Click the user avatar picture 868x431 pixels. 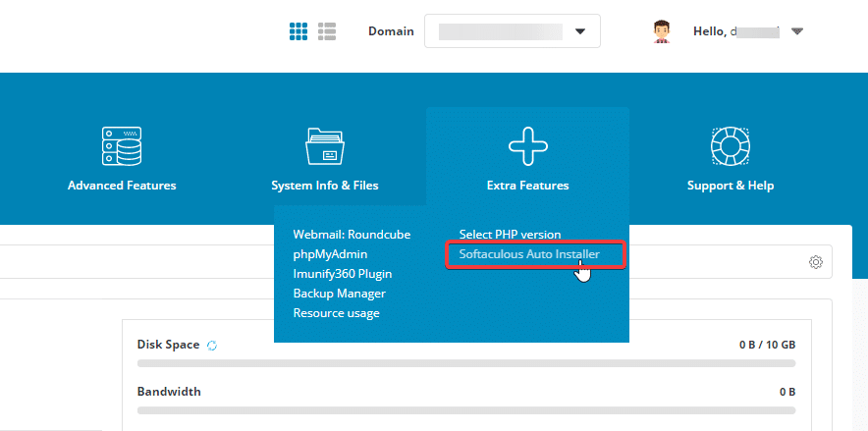[x=662, y=31]
